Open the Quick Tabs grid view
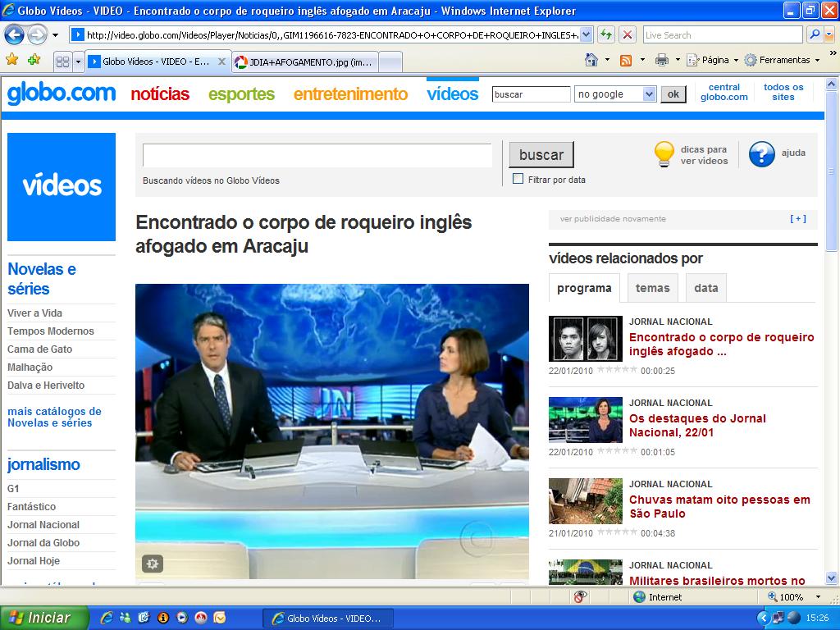The image size is (840, 630). click(62, 62)
